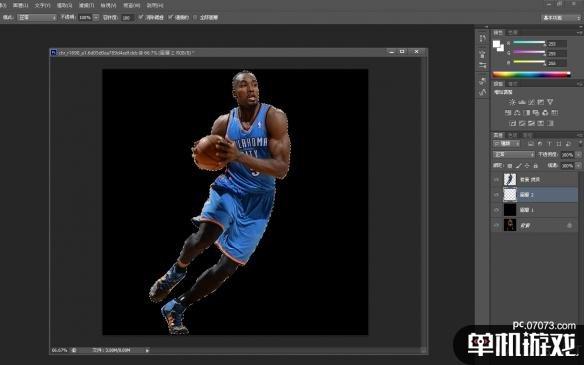This screenshot has width=584, height=365.
Task: Open layer fill dropdown arrow
Action: [578, 166]
